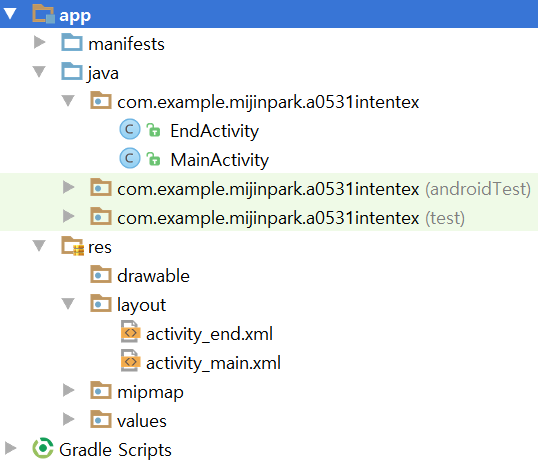This screenshot has height=471, width=538.
Task: Click the drawable folder icon
Action: pos(101,274)
